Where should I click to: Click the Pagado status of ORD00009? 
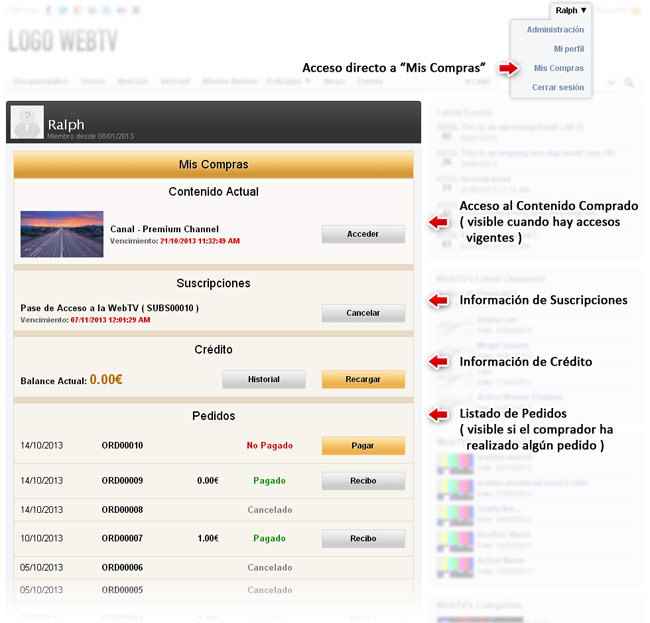click(269, 481)
